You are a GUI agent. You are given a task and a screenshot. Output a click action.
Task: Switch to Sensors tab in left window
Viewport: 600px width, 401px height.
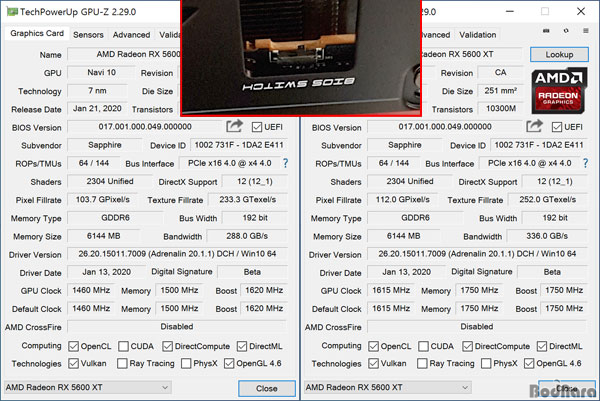(x=88, y=35)
